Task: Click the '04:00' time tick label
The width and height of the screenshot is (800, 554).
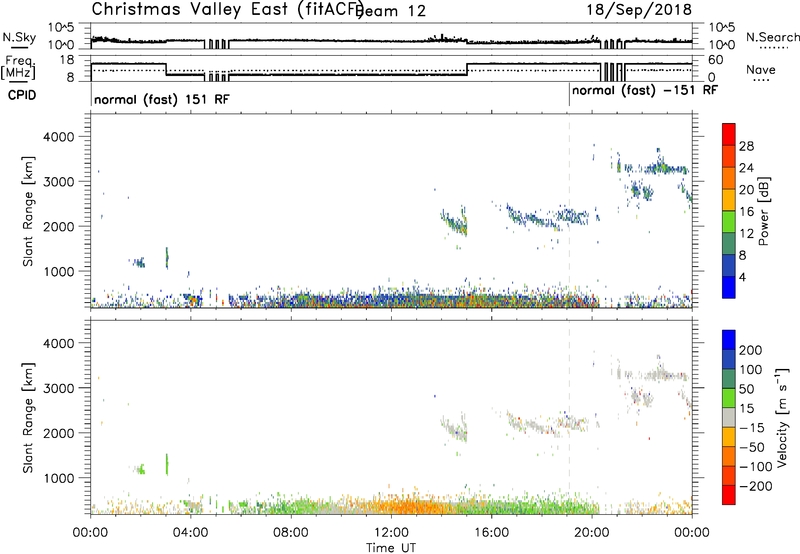Action: [191, 533]
